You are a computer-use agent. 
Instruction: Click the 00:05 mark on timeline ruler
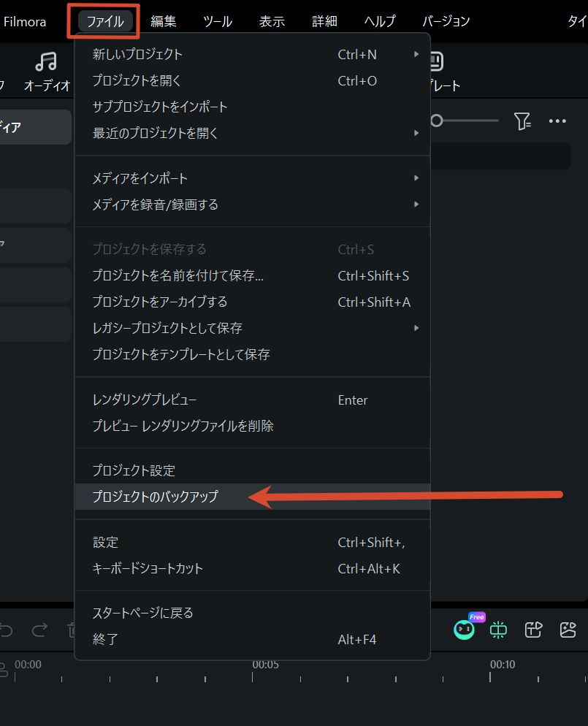(x=266, y=665)
